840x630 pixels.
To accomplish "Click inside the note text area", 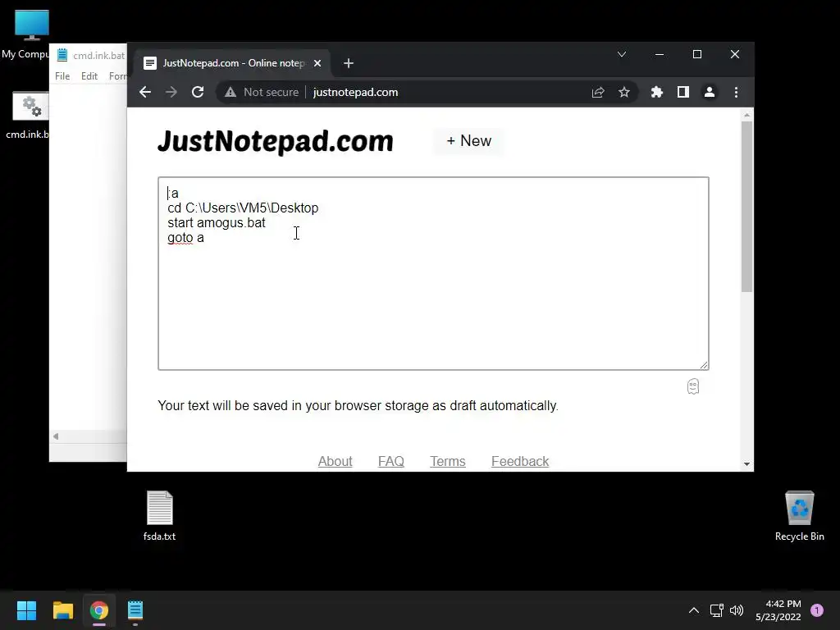I will pyautogui.click(x=433, y=273).
